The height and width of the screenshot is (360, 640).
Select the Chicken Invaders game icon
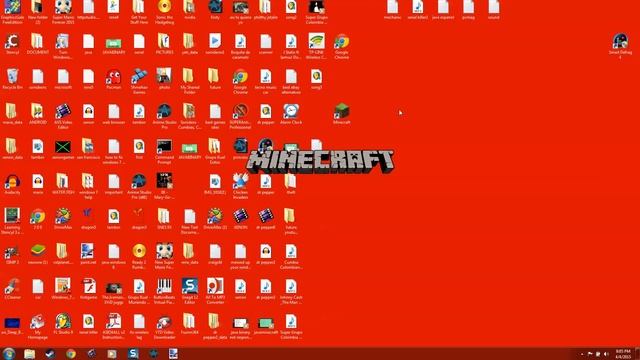point(240,186)
